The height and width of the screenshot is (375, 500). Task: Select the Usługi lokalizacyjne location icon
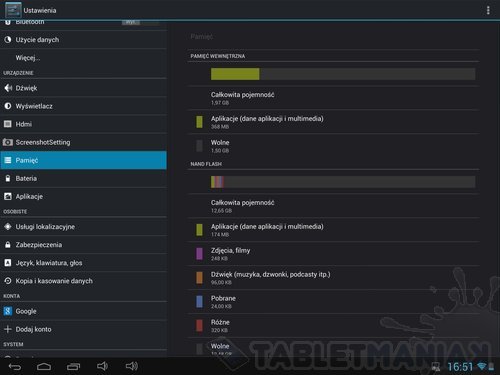tap(8, 227)
